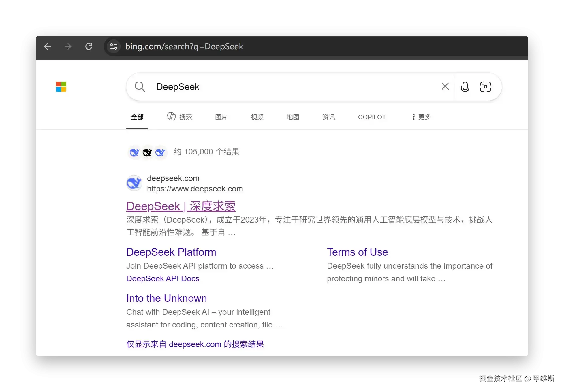564x392 pixels.
Task: Click the 约 105,000 个结果 count
Action: click(206, 152)
